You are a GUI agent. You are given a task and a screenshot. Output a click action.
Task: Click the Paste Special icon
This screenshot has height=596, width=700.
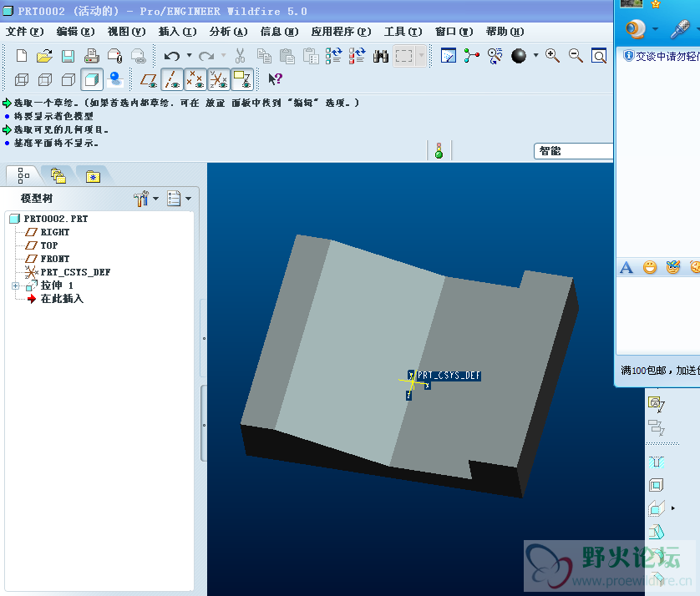[x=311, y=56]
